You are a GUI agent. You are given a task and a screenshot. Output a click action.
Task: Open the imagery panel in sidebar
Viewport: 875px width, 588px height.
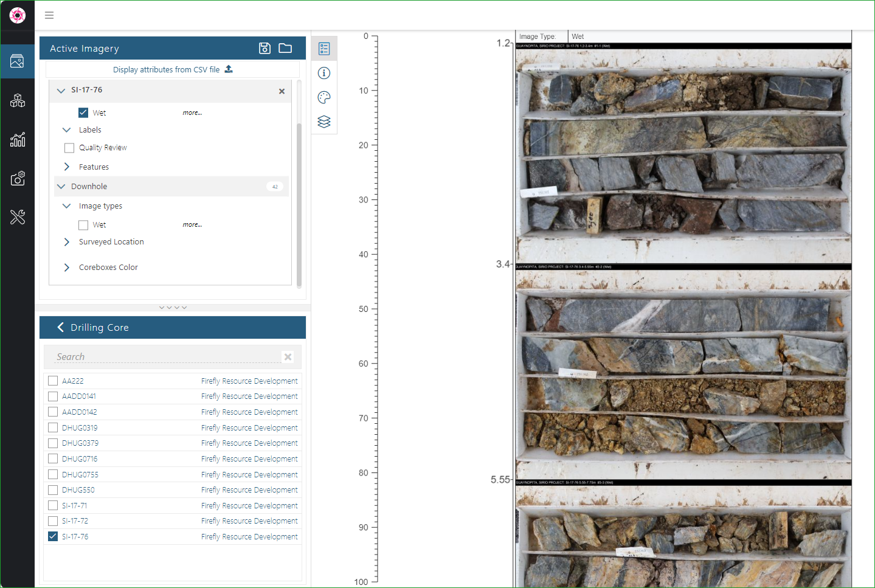pos(17,61)
